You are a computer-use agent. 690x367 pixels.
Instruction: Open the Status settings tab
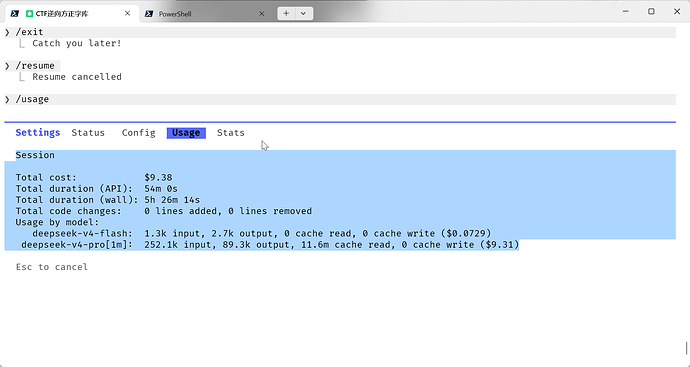click(88, 133)
